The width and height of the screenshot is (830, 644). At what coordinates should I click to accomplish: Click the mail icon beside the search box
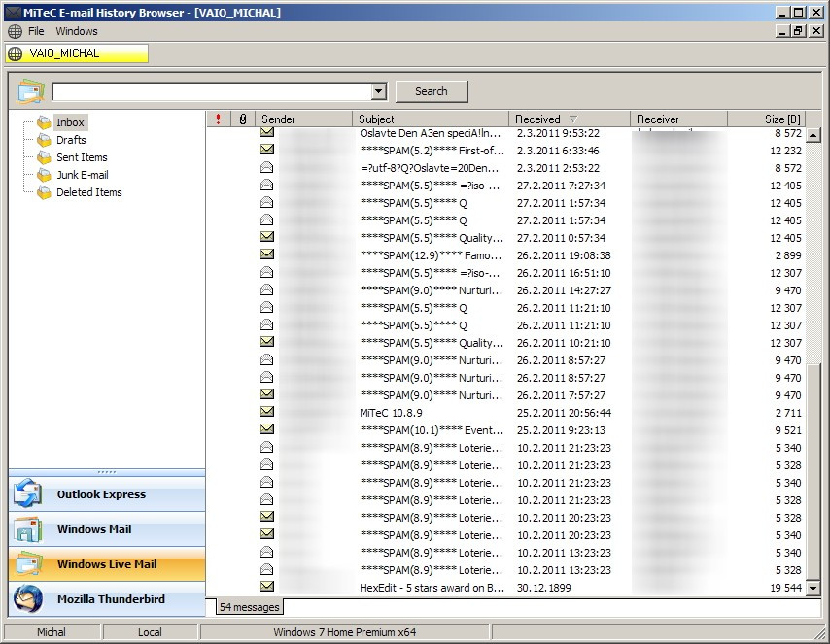(x=31, y=91)
